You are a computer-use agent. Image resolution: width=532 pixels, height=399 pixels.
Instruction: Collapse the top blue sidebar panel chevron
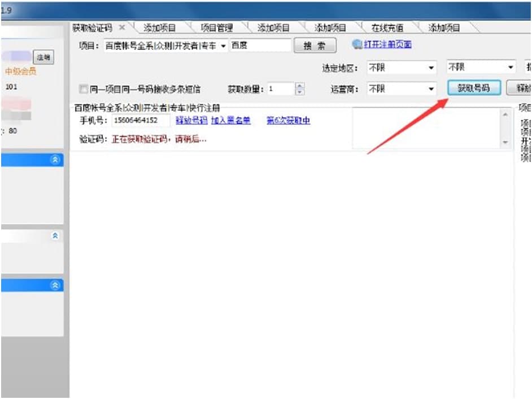[x=55, y=160]
